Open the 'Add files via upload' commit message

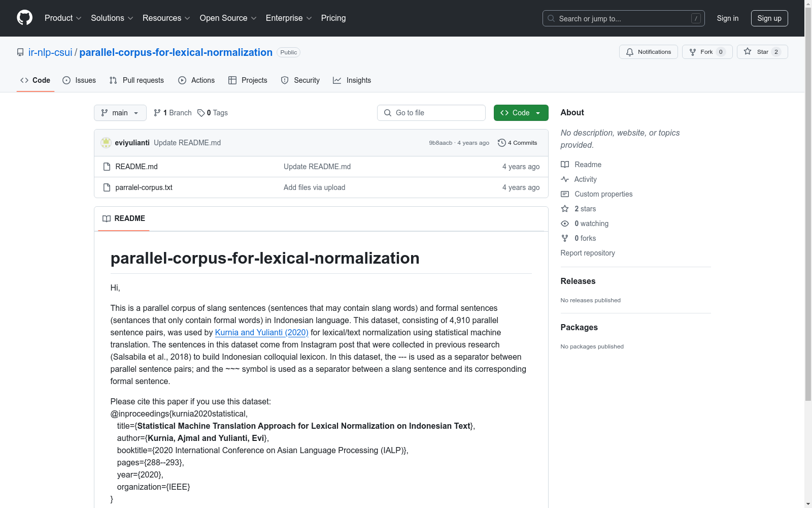click(315, 187)
